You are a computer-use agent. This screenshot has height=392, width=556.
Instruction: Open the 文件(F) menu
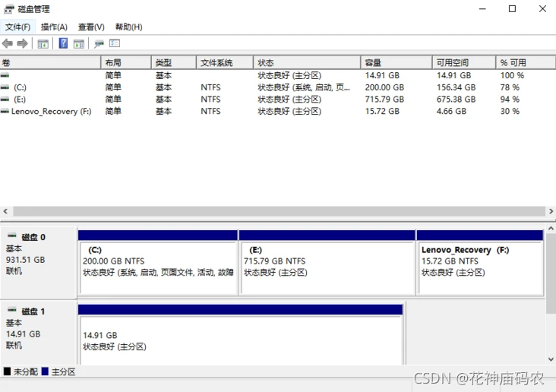point(17,27)
